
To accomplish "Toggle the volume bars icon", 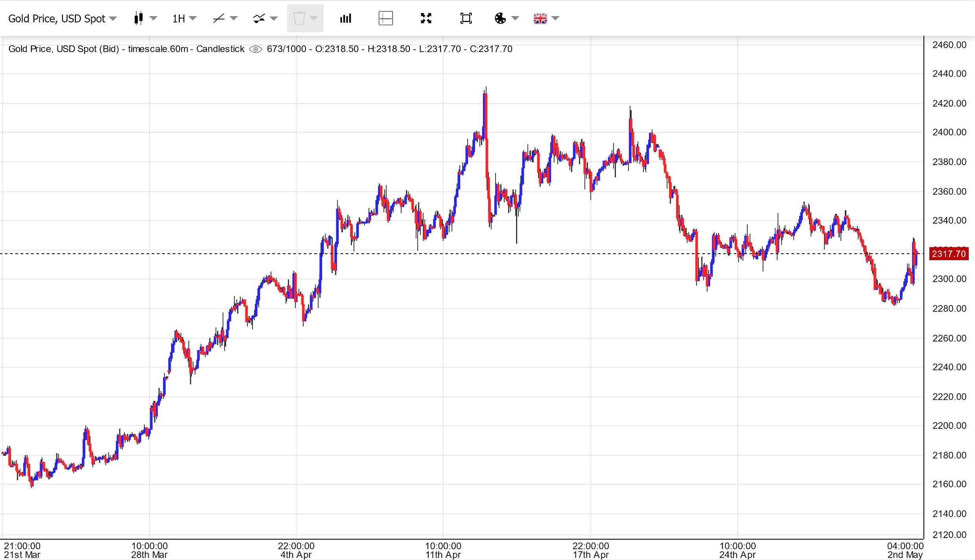I will tap(345, 18).
